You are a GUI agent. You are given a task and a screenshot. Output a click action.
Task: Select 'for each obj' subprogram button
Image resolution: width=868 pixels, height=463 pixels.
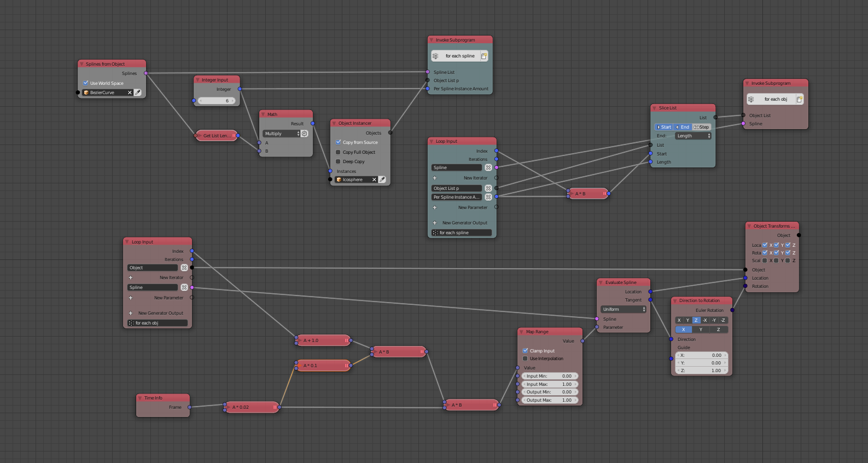click(x=776, y=99)
